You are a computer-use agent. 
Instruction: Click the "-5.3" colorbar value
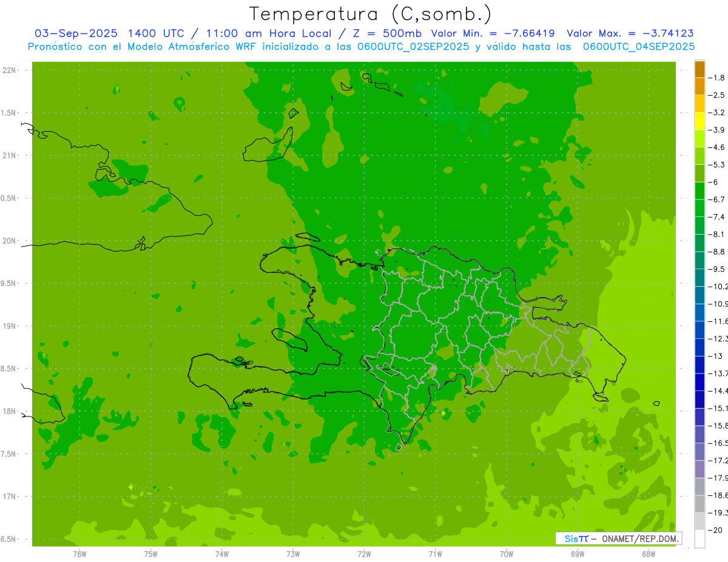(x=716, y=165)
